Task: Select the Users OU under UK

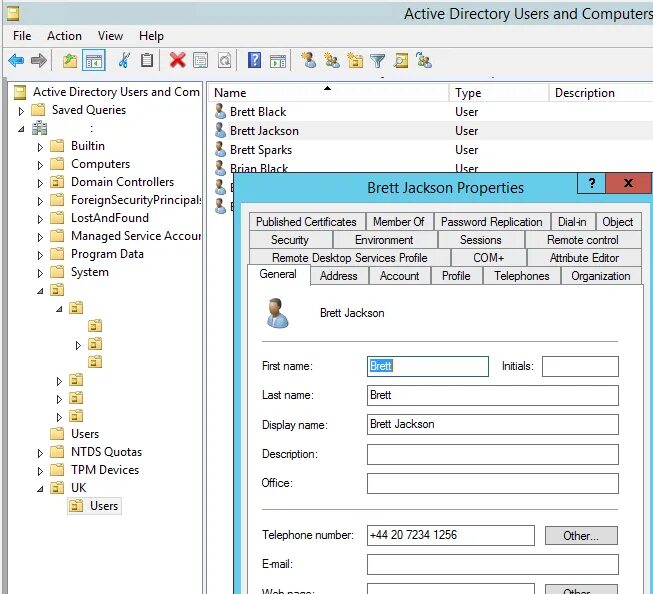Action: [95, 506]
